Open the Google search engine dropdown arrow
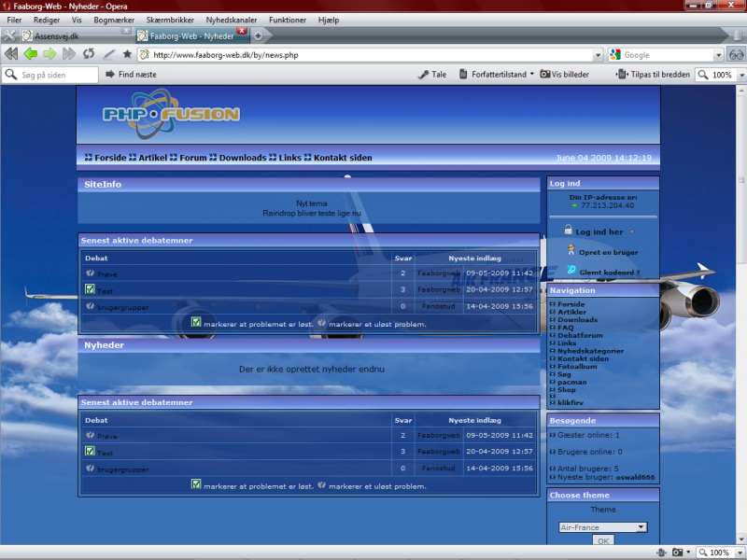747x560 pixels. point(718,55)
